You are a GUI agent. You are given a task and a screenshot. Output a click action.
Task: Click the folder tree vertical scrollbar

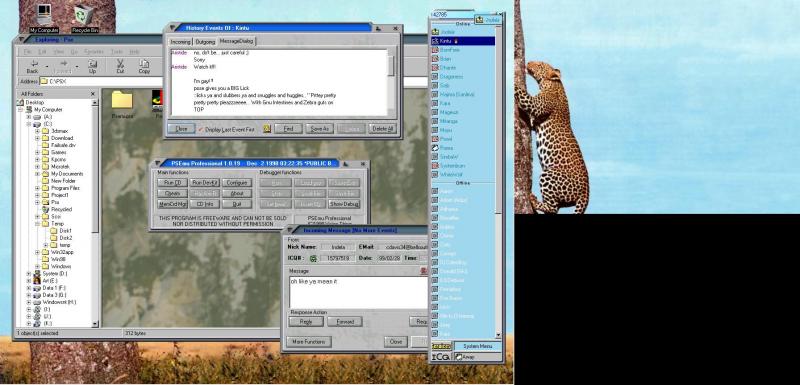pos(95,213)
